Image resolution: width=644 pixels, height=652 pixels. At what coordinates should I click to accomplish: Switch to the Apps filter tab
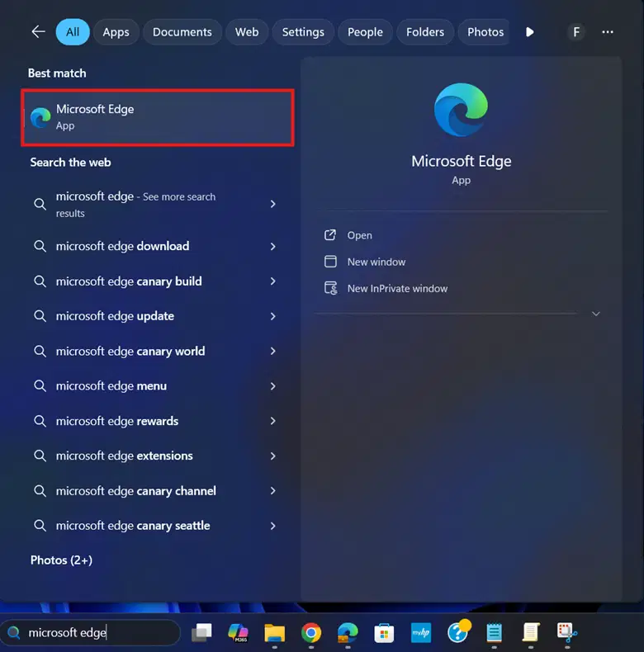[x=116, y=32]
